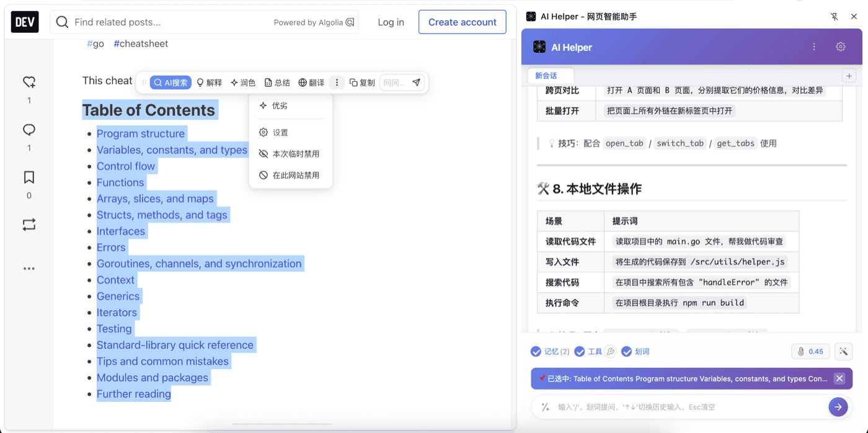Click the 问问 quick question input
The height and width of the screenshot is (433, 868).
point(394,83)
